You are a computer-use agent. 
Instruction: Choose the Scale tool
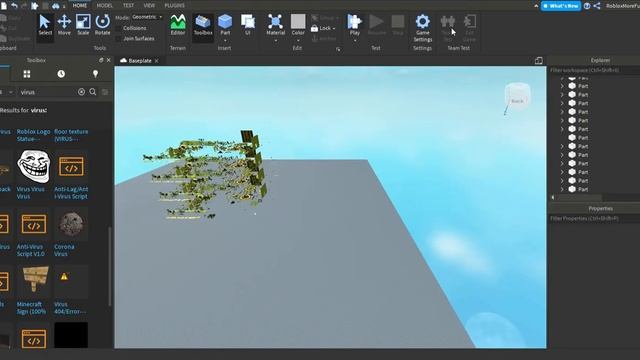coord(83,25)
